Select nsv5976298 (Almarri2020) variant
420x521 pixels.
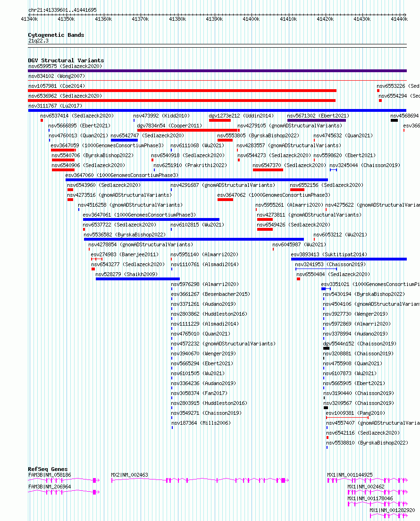pyautogui.click(x=205, y=285)
